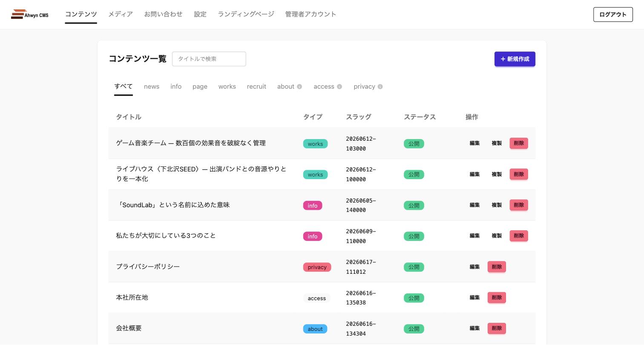Screen dimensions: 644x345
Task: Delete the 本社所在地 row
Action: point(497,298)
